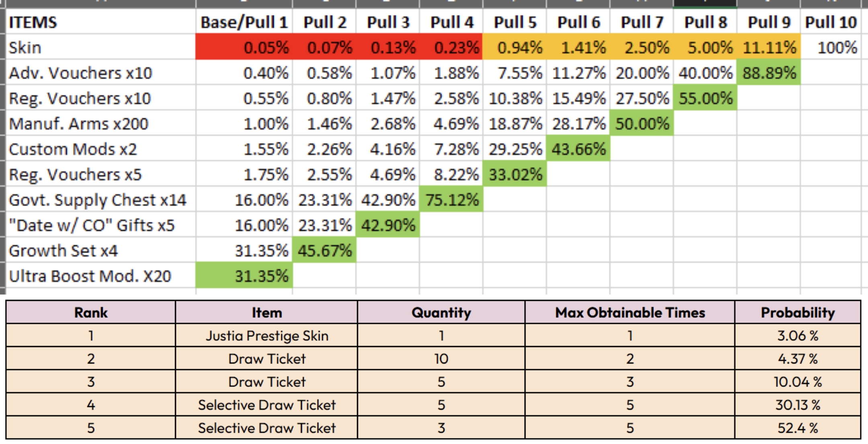Screen dimensions: 868x444
Task: Click the Quantity column header
Action: pyautogui.click(x=441, y=312)
